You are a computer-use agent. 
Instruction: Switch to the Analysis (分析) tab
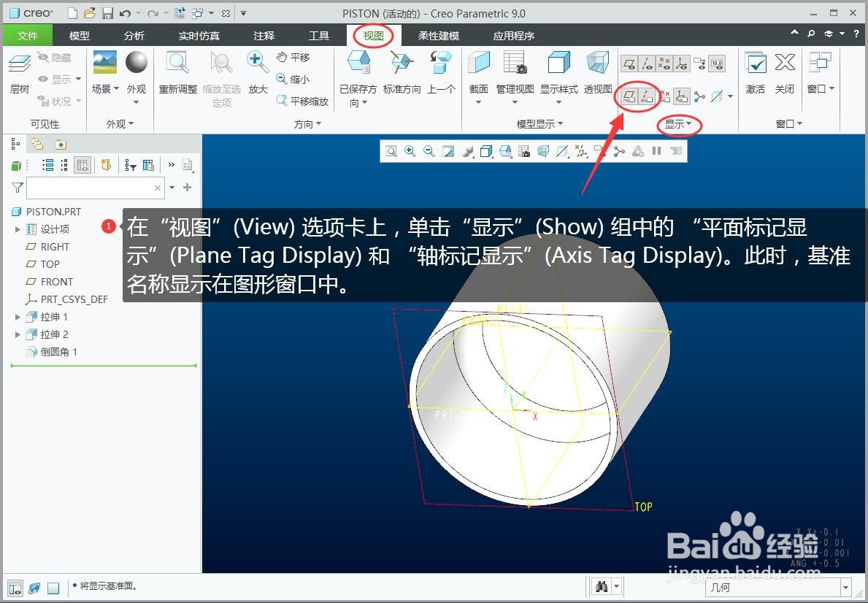134,36
